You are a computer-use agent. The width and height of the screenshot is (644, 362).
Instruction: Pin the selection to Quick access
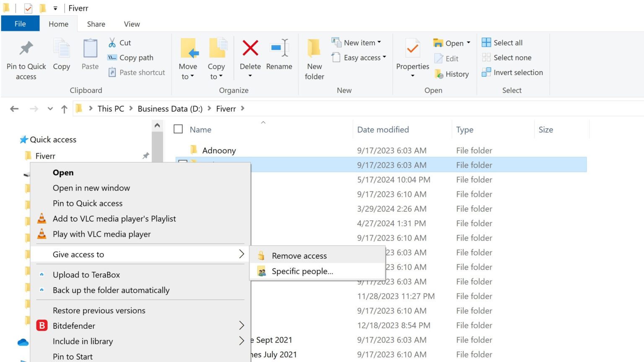(26, 59)
